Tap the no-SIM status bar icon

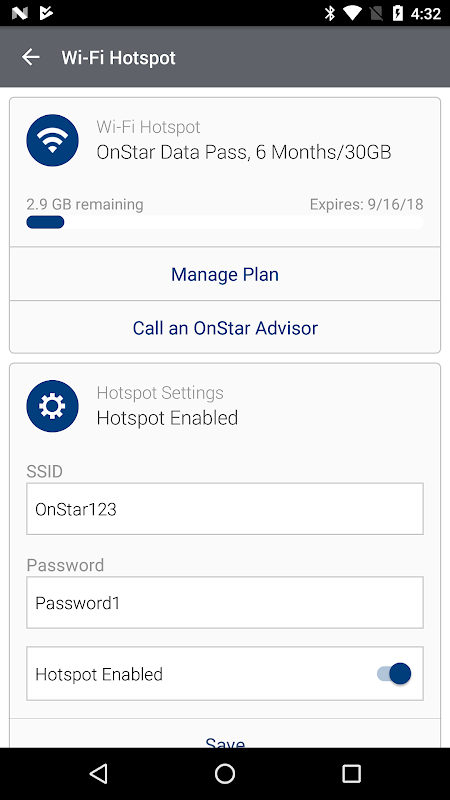click(x=375, y=13)
